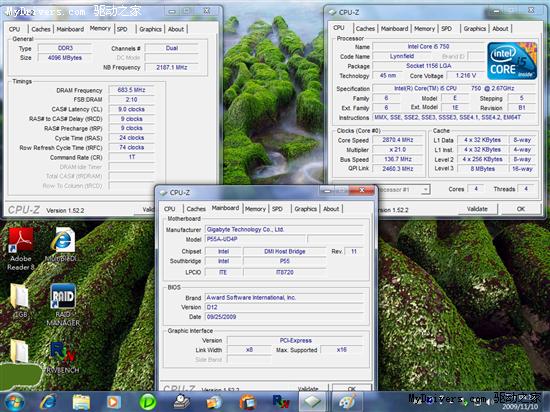Select SPD tab in the right CPU-Z window
The height and width of the screenshot is (412, 550).
[x=446, y=28]
